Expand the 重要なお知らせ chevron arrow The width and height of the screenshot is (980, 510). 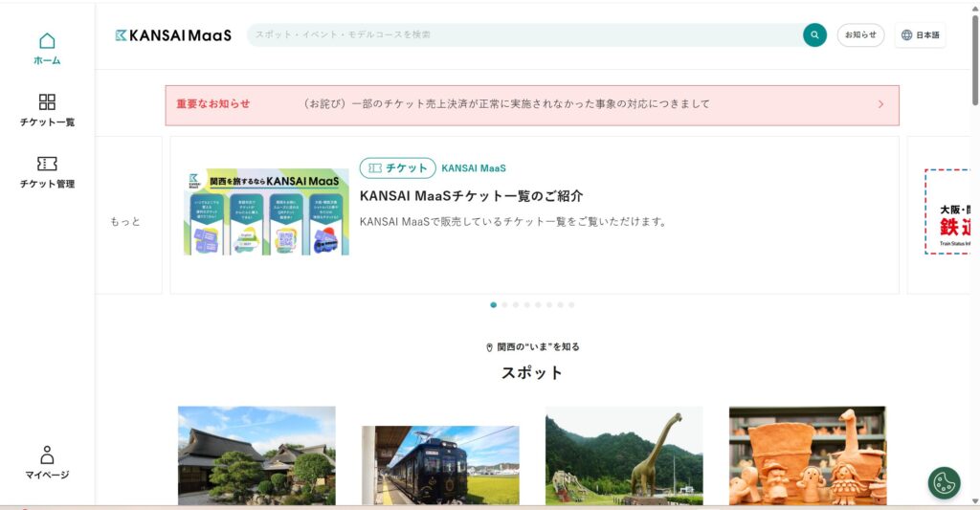tap(880, 104)
